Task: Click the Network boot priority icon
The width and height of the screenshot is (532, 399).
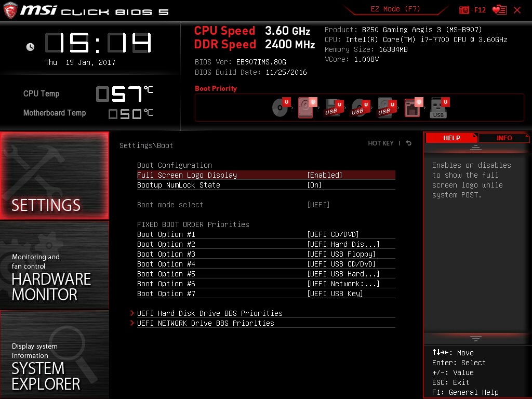Action: click(414, 108)
